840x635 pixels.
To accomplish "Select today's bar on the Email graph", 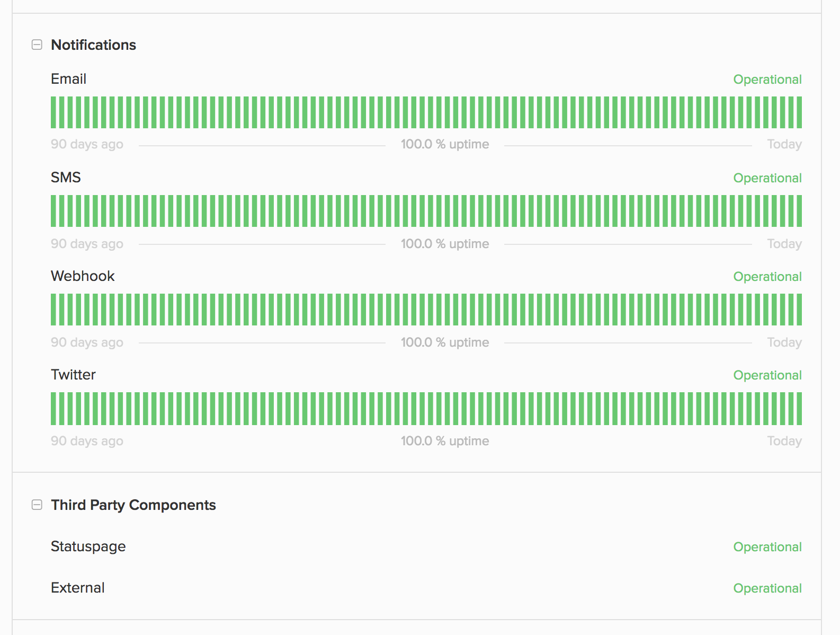I will tap(799, 112).
